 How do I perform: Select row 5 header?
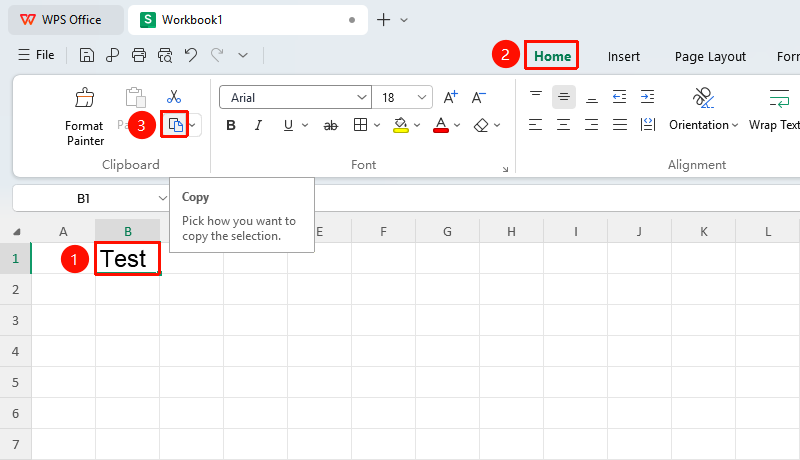pos(15,382)
